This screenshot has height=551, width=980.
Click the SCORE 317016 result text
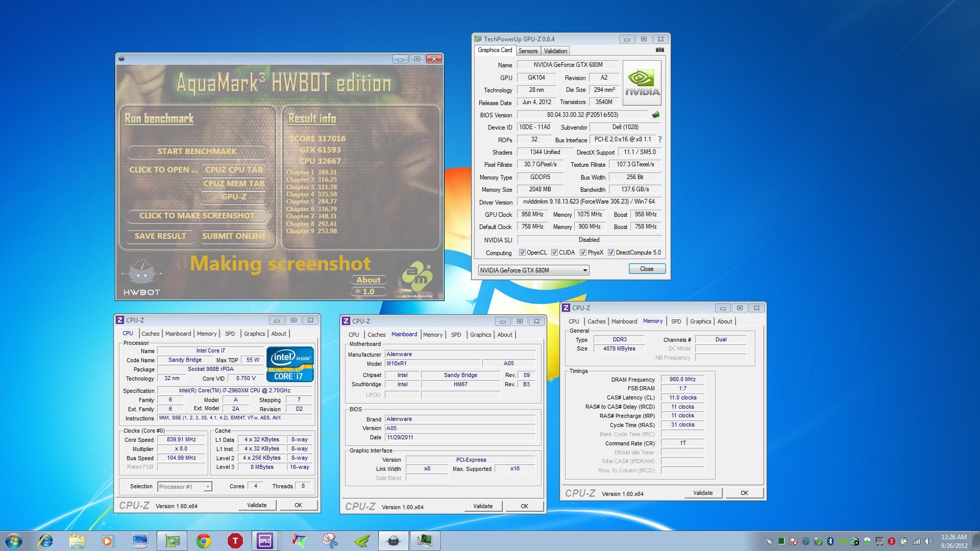tap(317, 139)
